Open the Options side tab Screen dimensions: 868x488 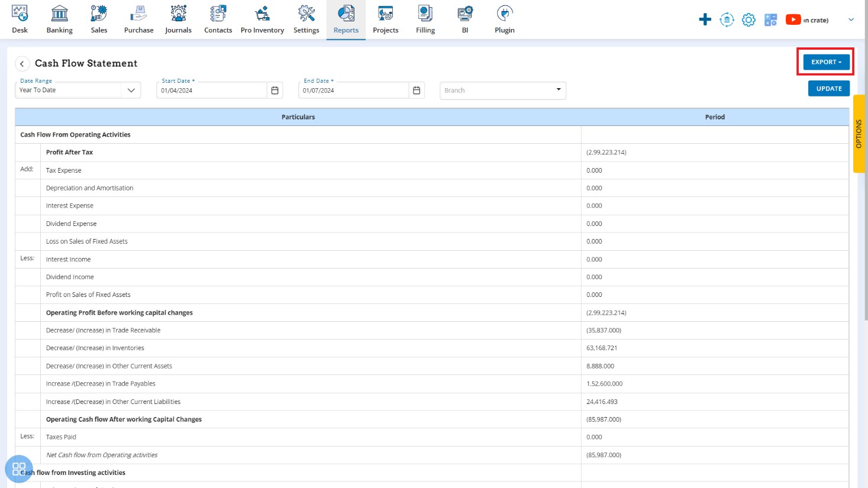[x=859, y=134]
